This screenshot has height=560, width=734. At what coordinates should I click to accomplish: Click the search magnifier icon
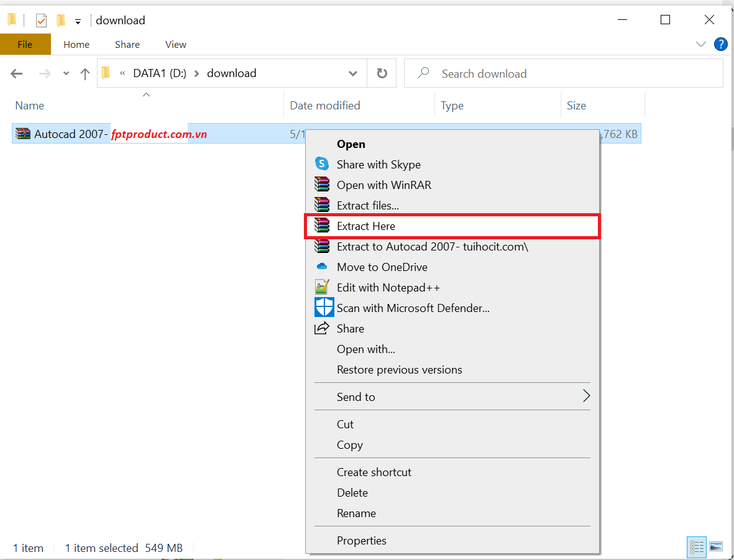(x=423, y=73)
